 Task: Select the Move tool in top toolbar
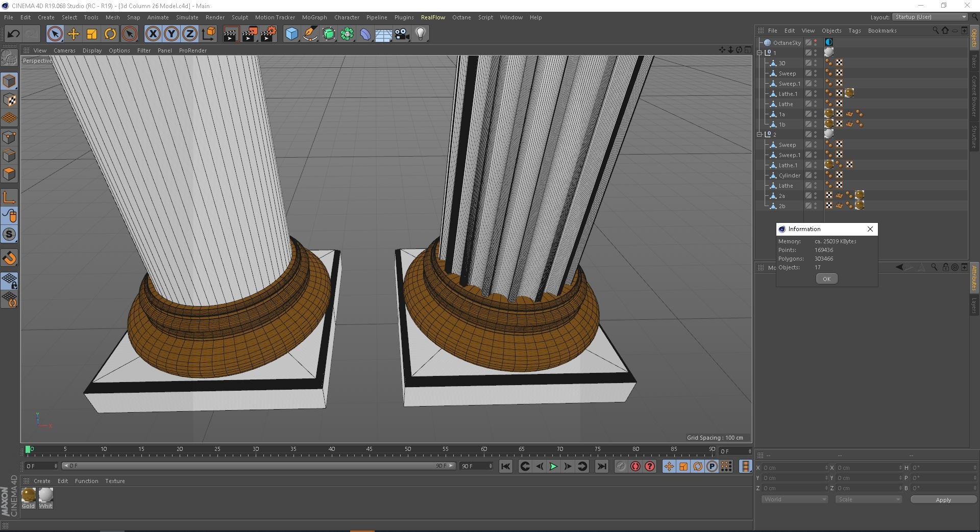pyautogui.click(x=73, y=34)
